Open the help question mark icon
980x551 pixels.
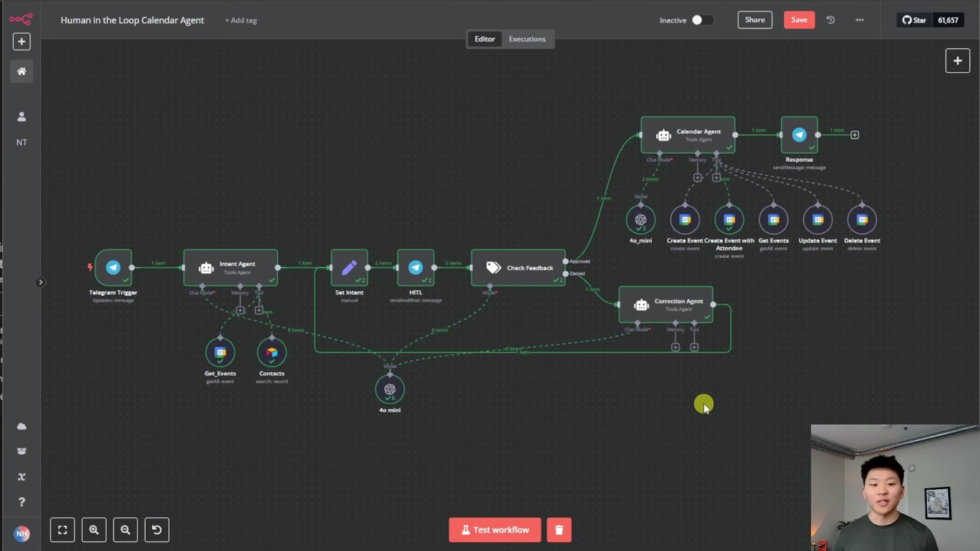[21, 502]
